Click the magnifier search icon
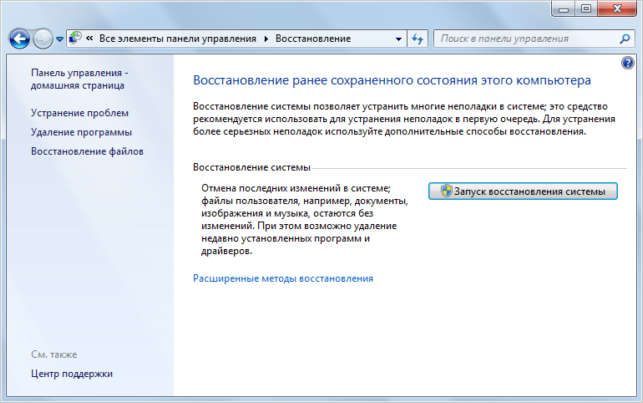 click(x=625, y=39)
